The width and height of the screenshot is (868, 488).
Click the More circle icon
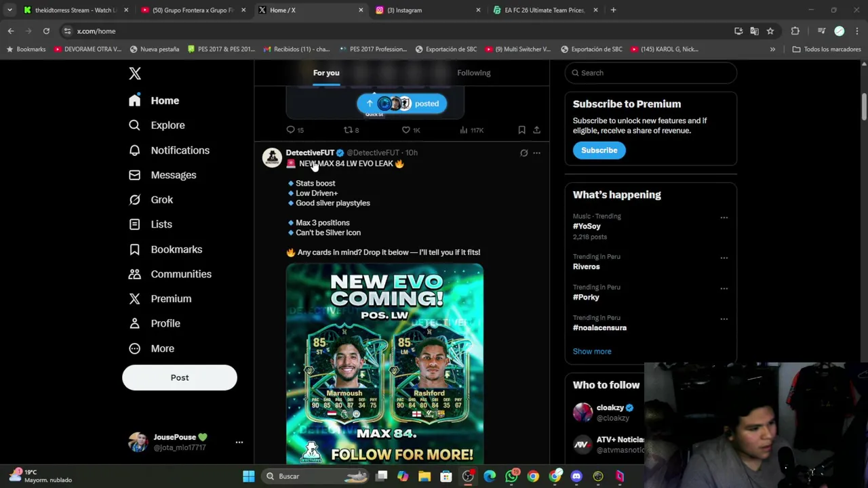click(x=134, y=348)
